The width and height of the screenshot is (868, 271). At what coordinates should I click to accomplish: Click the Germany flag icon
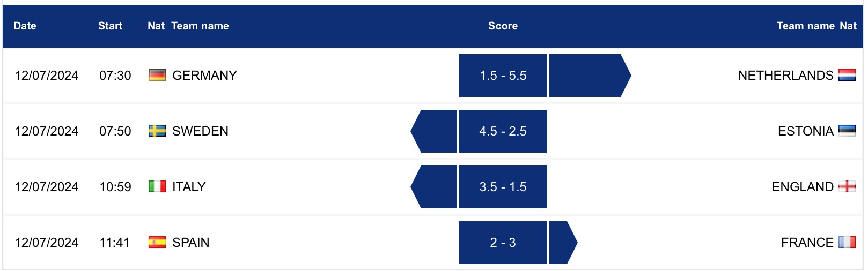(x=157, y=76)
